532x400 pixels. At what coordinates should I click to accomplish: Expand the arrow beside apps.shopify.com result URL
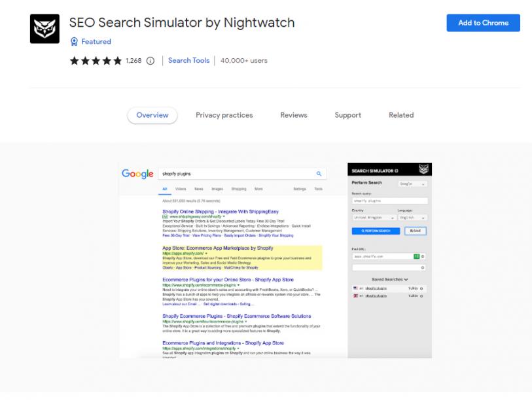[x=206, y=253]
